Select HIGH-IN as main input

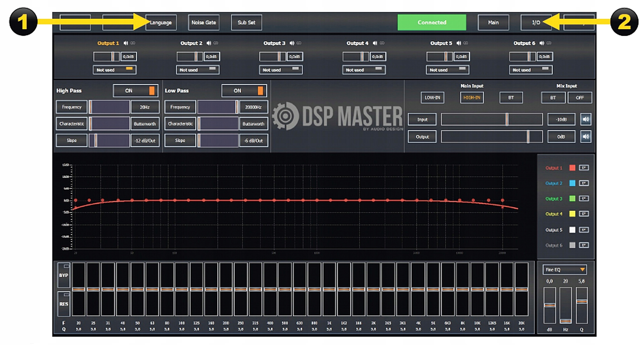pos(472,98)
